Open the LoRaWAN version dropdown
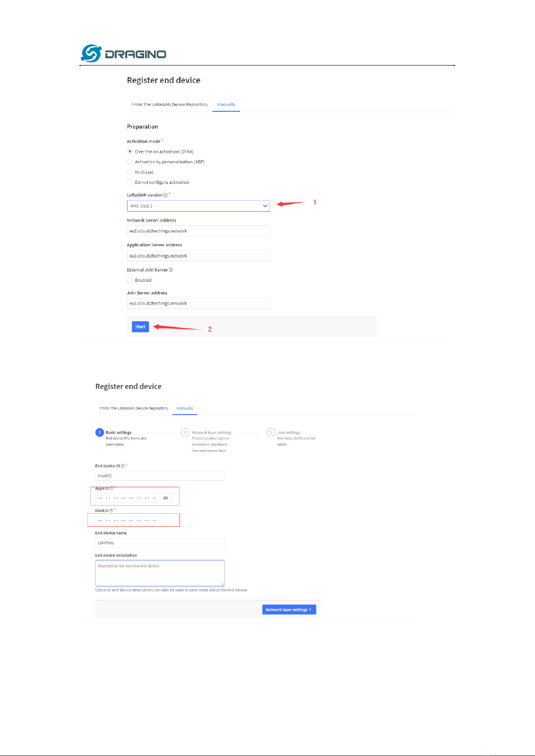This screenshot has width=535, height=756. point(198,206)
